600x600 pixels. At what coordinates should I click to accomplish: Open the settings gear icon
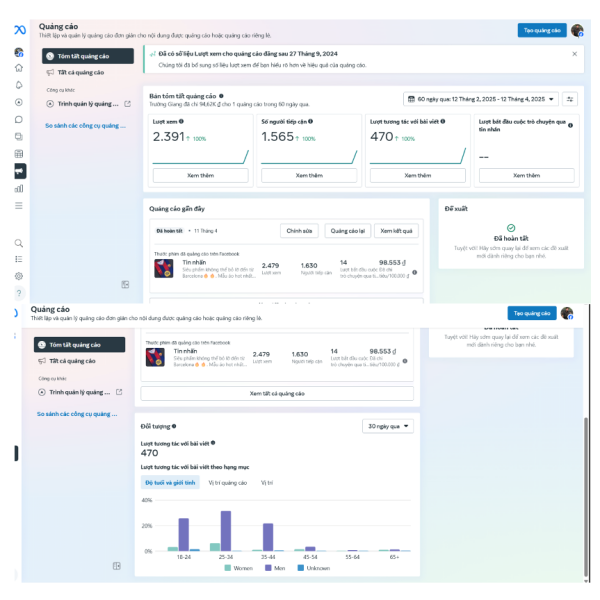pos(19,276)
